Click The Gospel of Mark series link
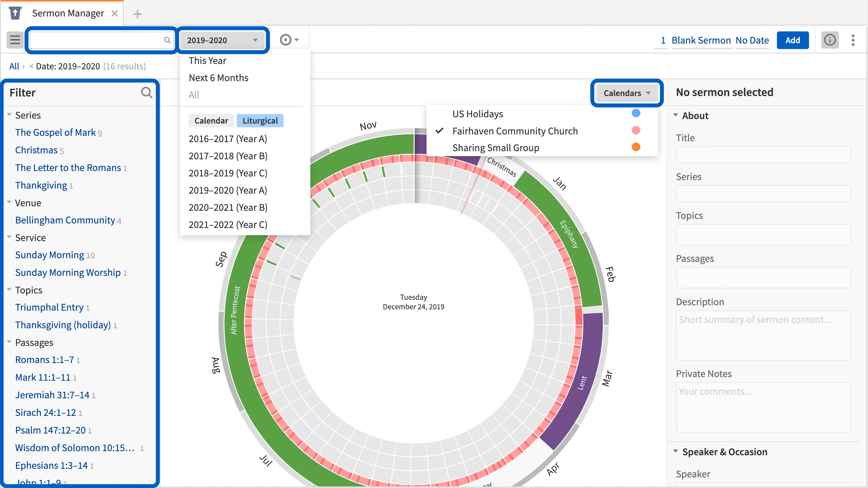 (x=55, y=132)
